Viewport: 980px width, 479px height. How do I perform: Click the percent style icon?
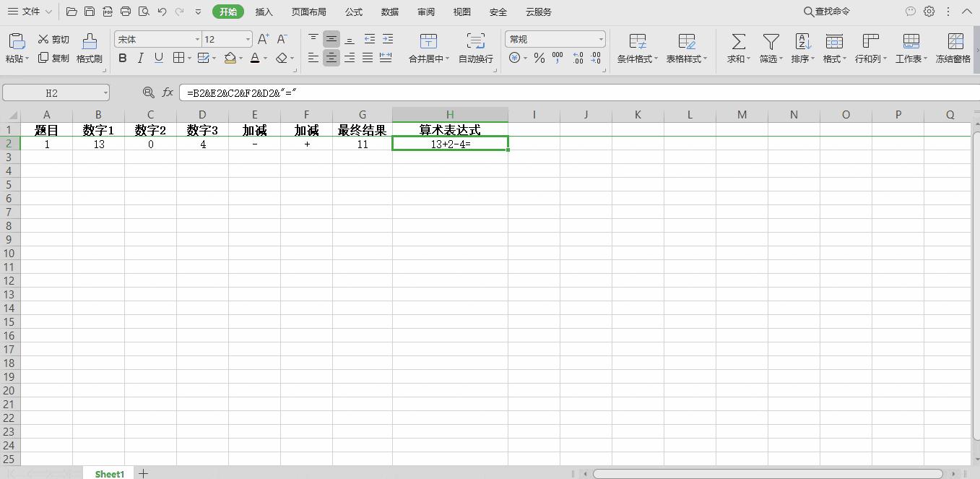point(539,59)
